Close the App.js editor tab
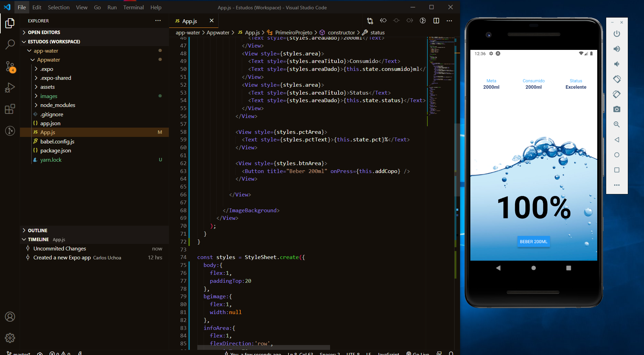 (211, 21)
